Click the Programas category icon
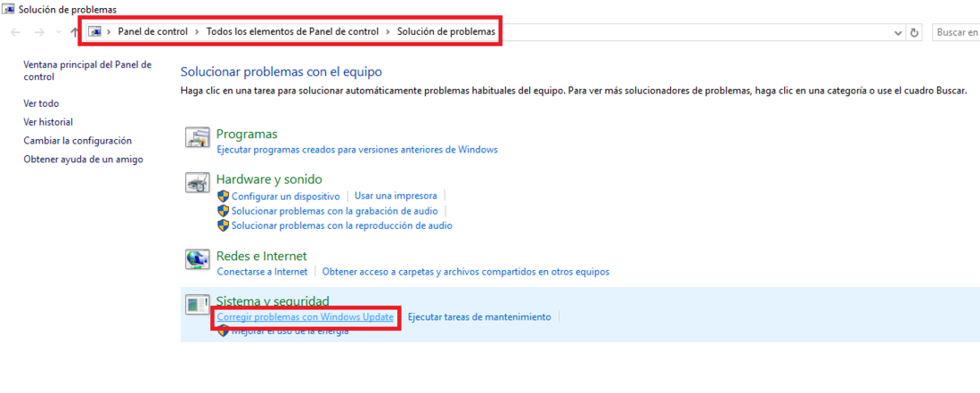 point(198,137)
